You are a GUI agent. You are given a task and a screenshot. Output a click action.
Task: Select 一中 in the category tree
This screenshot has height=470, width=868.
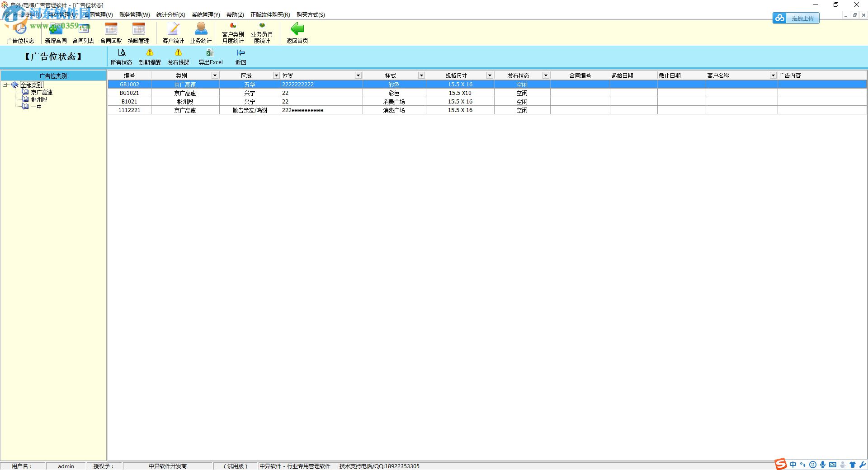point(36,107)
